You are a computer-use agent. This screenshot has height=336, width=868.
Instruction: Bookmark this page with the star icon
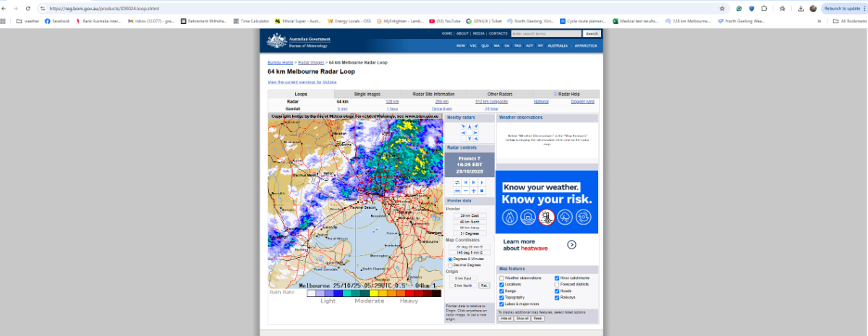point(722,9)
